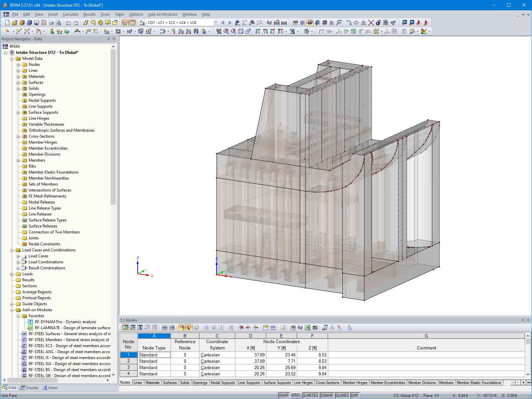Open the New Model icon

tap(7, 22)
